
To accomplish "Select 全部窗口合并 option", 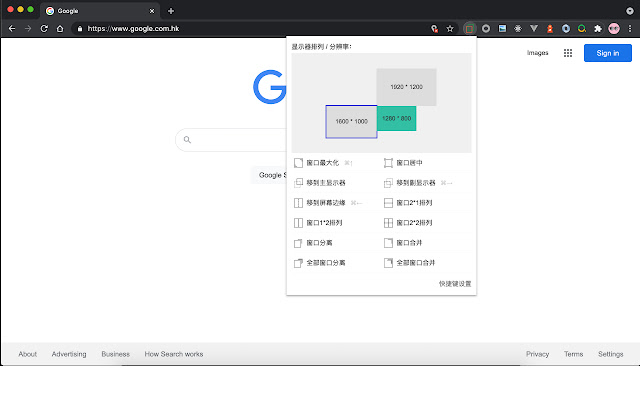I will point(410,263).
